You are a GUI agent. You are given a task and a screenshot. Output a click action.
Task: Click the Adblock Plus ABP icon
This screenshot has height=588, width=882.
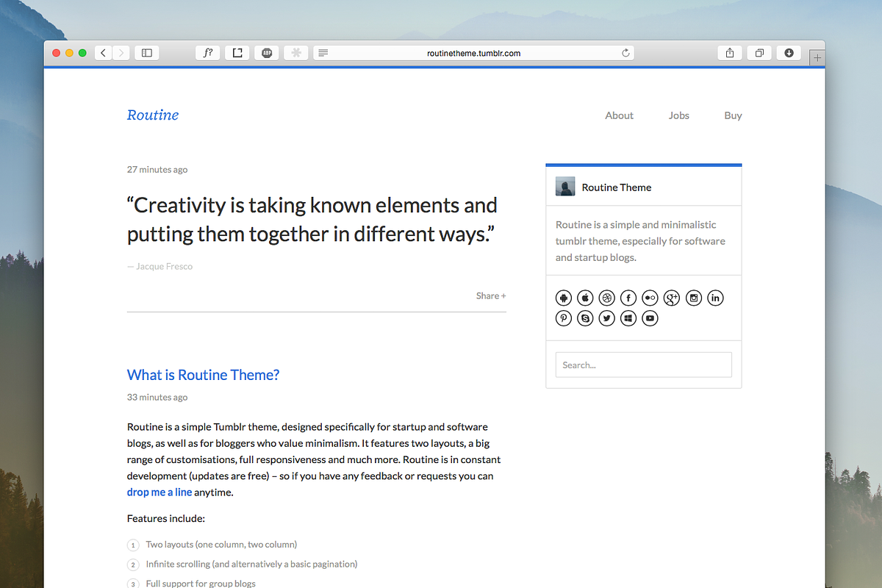[x=267, y=53]
